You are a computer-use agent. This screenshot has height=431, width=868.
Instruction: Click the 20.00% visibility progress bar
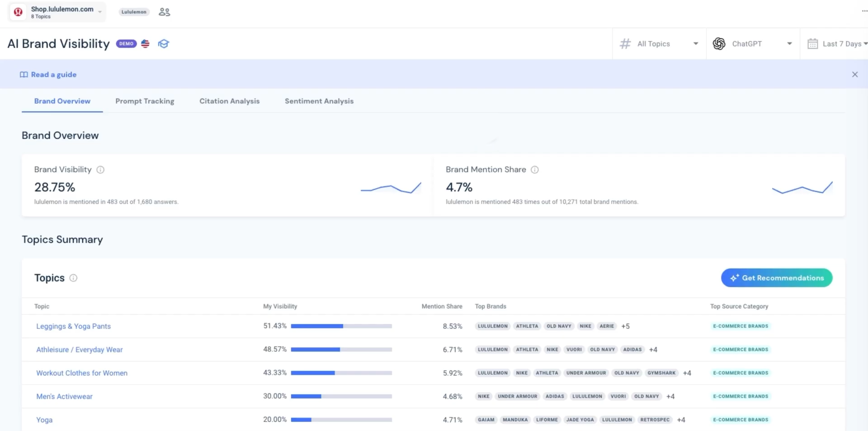tap(341, 420)
